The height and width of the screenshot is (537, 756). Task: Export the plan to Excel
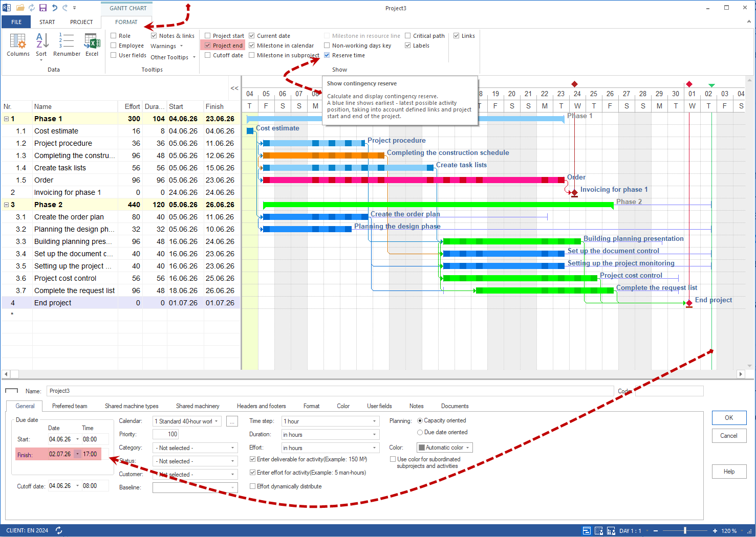coord(92,45)
